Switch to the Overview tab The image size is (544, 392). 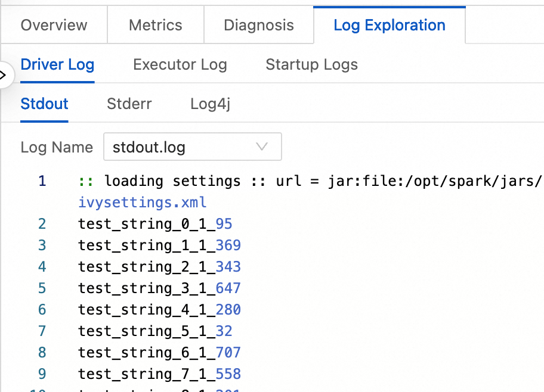pyautogui.click(x=54, y=25)
